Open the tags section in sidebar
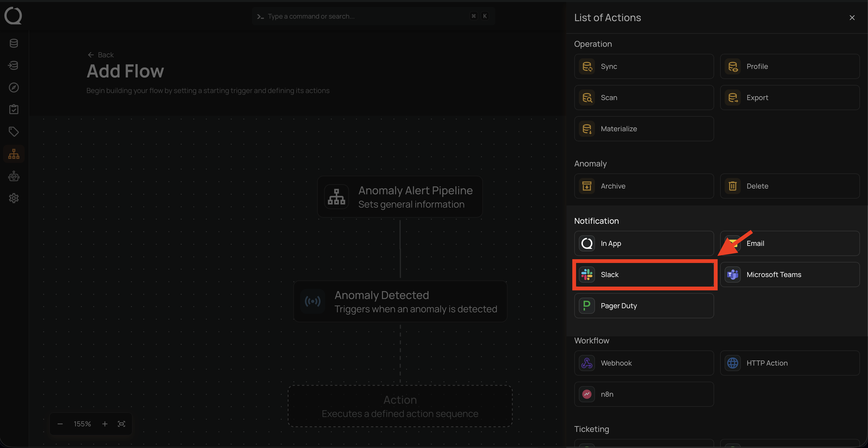The image size is (868, 448). [14, 132]
